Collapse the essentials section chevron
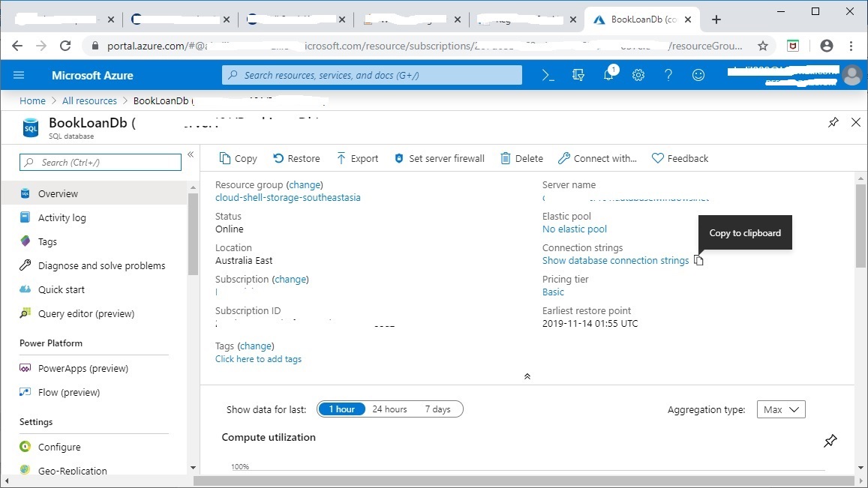Viewport: 868px width, 488px height. (527, 376)
